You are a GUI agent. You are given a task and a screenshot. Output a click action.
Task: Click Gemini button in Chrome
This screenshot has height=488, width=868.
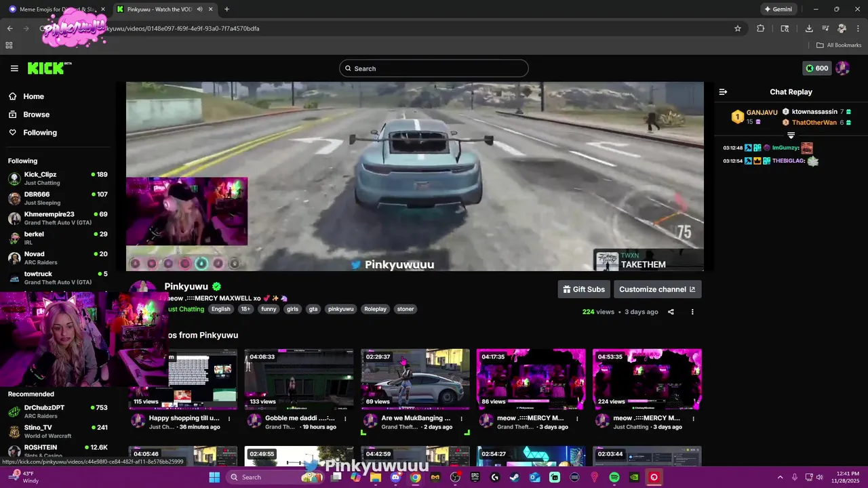tap(778, 9)
